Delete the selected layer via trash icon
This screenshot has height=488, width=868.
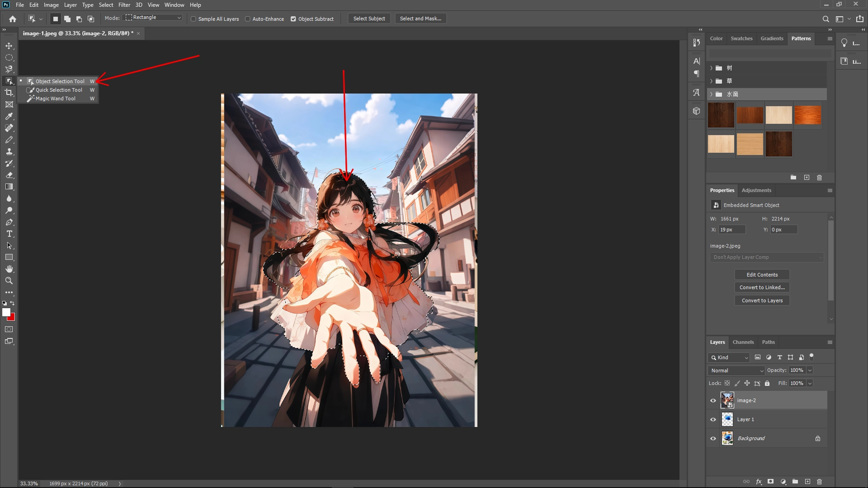click(x=820, y=482)
